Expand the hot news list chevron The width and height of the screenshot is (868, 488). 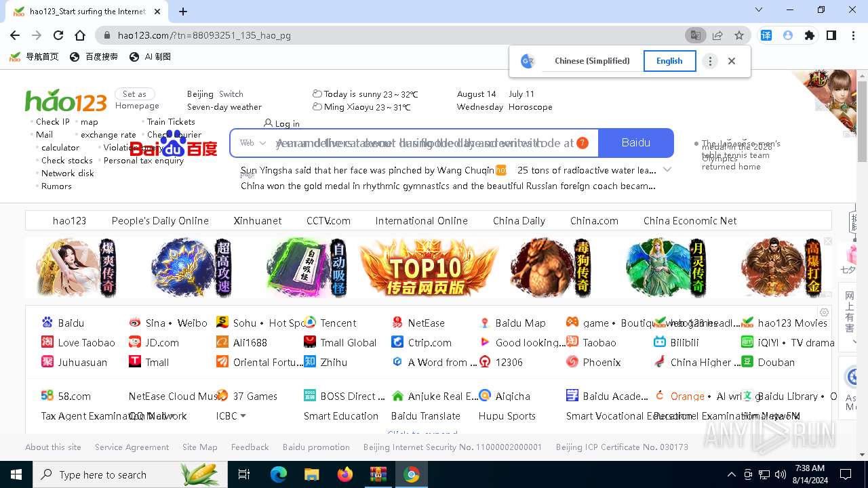[x=667, y=170]
